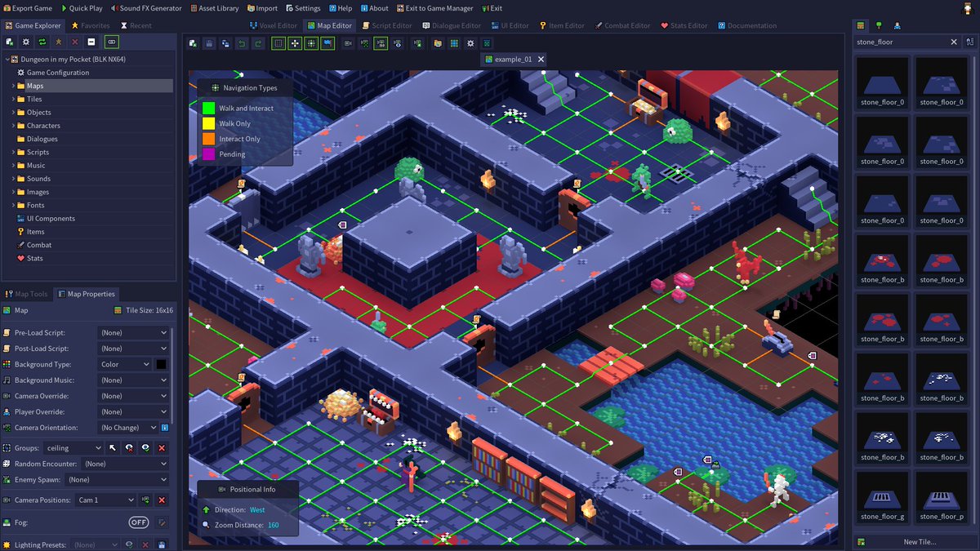Click Exit to Game Manager
Viewport: 980px width, 551px height.
click(x=434, y=8)
